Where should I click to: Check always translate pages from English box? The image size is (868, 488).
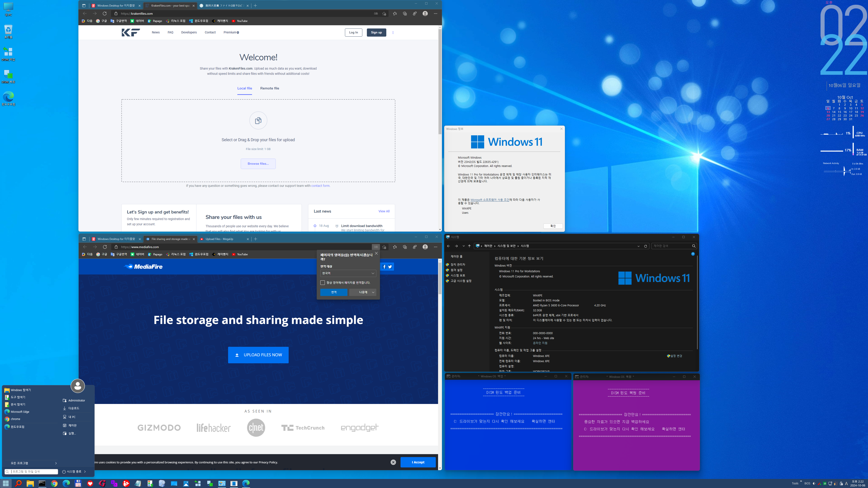[323, 283]
